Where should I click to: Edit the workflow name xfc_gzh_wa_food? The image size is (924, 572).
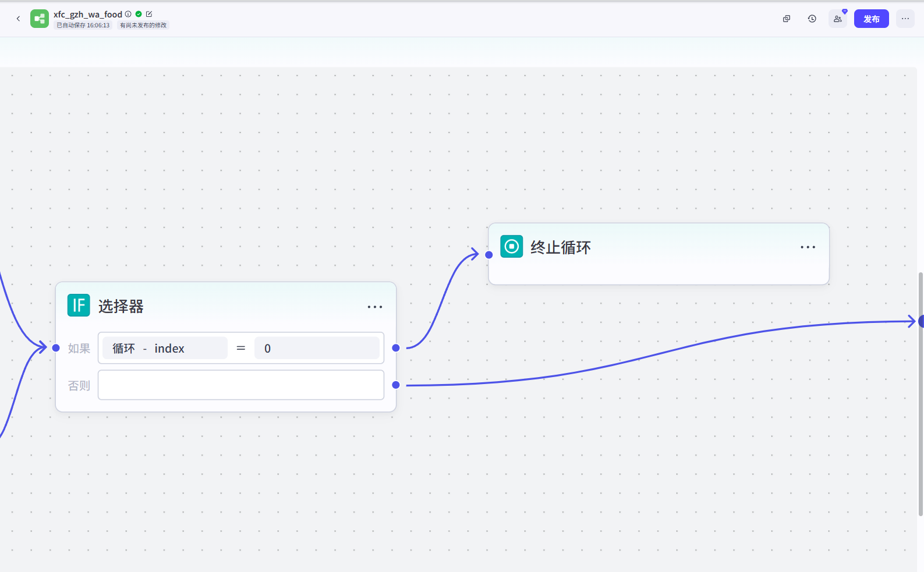pos(149,14)
